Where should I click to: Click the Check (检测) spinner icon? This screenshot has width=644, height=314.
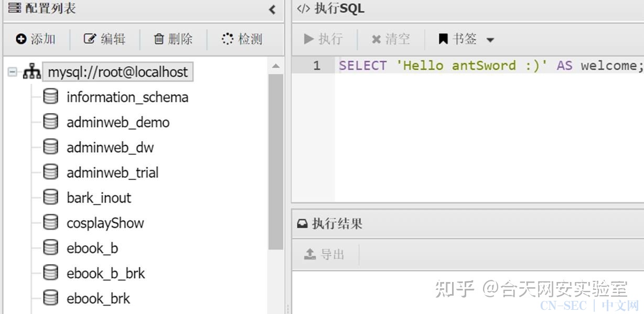point(227,39)
